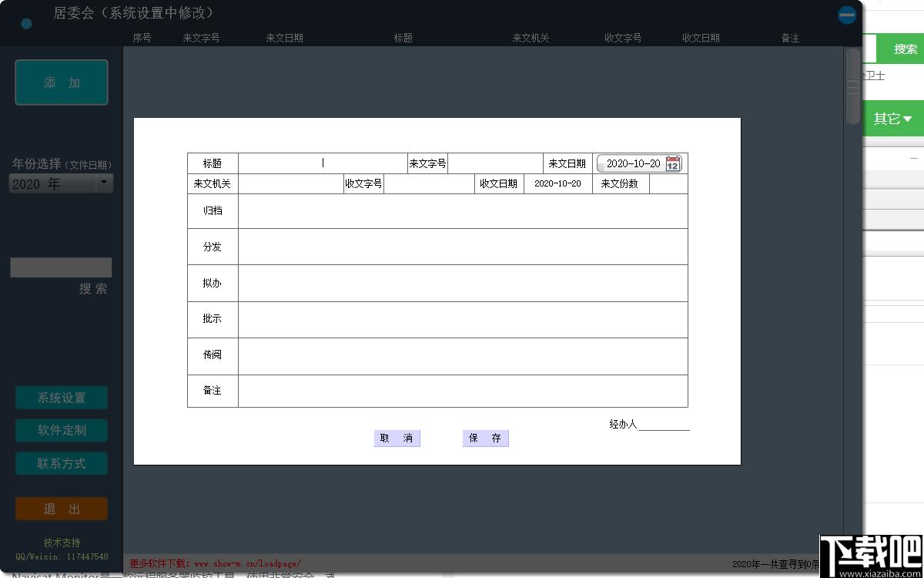924x578 pixels.
Task: Click the 备注 column header
Action: click(790, 38)
